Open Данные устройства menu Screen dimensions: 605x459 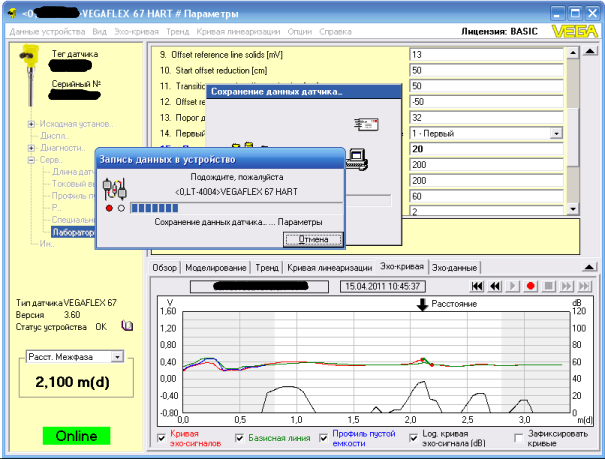pyautogui.click(x=47, y=32)
